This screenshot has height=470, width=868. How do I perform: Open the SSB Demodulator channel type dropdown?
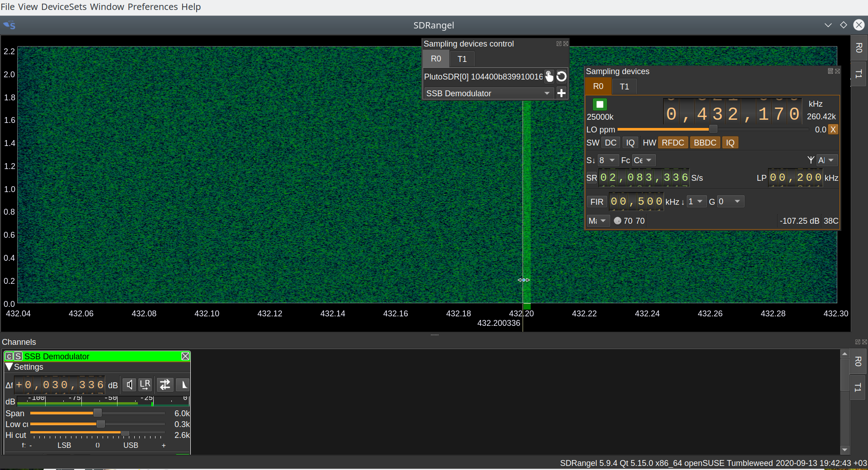click(488, 93)
